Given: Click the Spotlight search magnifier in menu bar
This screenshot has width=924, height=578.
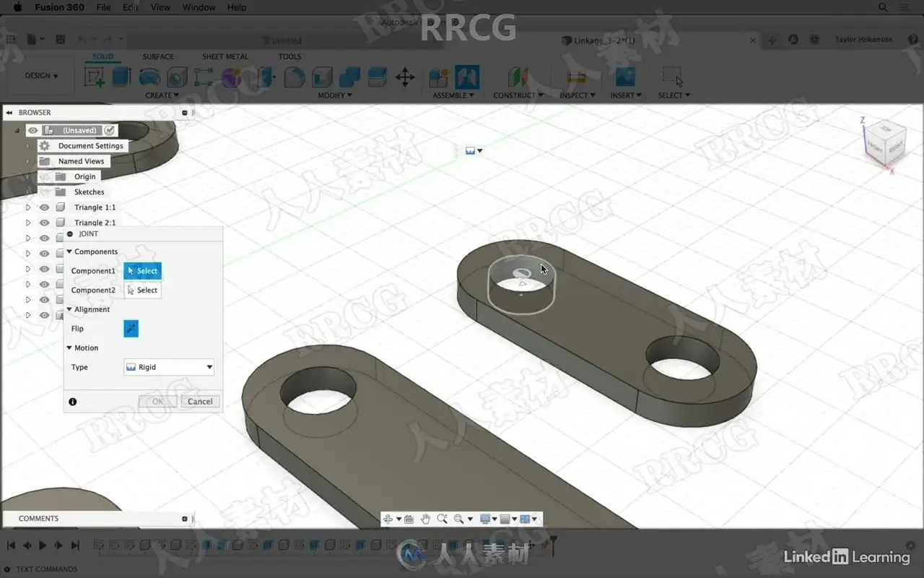Looking at the screenshot, I should [x=883, y=7].
